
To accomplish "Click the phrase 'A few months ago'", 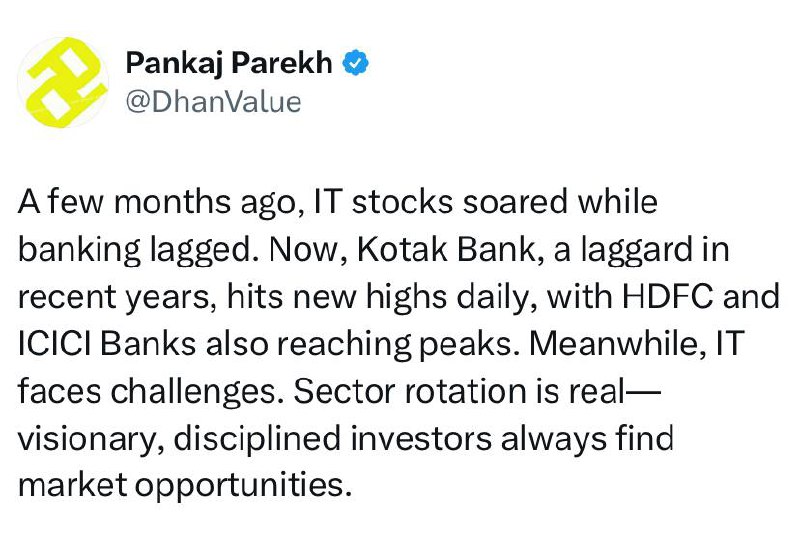I will coord(157,202).
